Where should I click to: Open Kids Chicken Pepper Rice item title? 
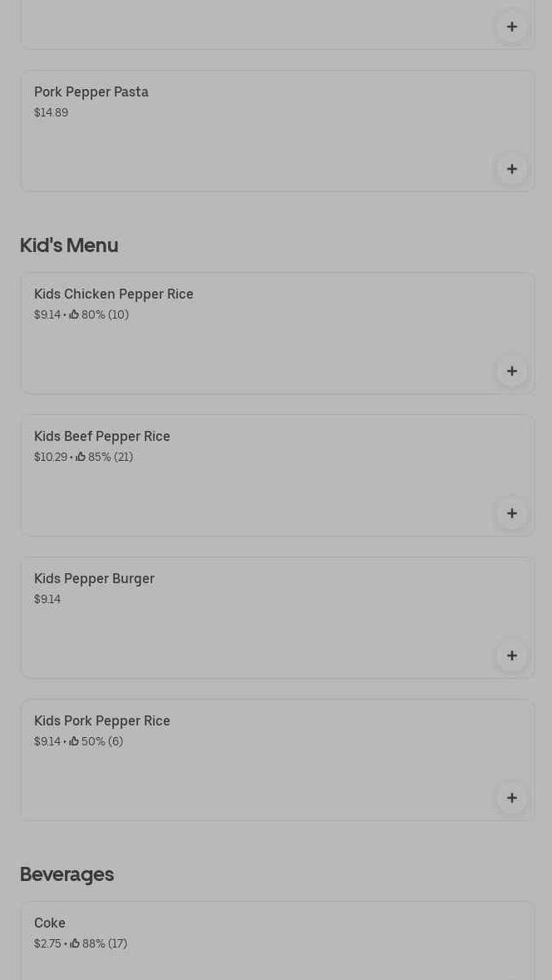[114, 294]
